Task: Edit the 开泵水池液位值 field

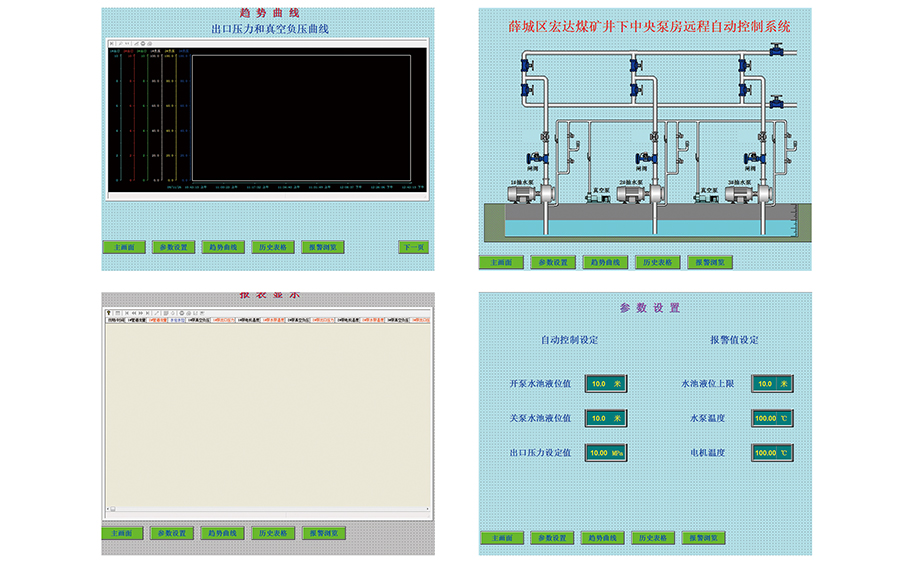Action: click(x=606, y=384)
